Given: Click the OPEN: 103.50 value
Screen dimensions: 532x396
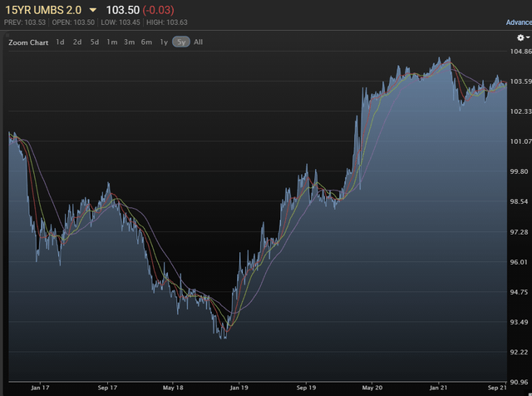Looking at the screenshot, I should click(73, 22).
